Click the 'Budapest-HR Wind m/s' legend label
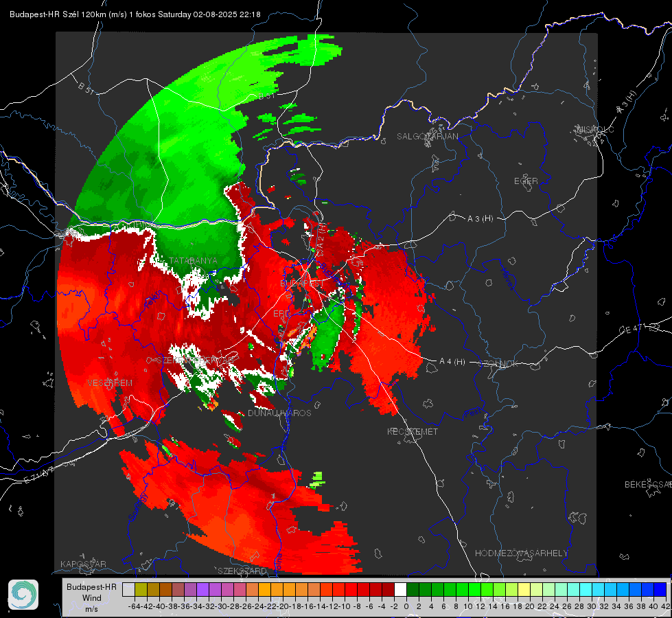672x618 pixels. 92,598
